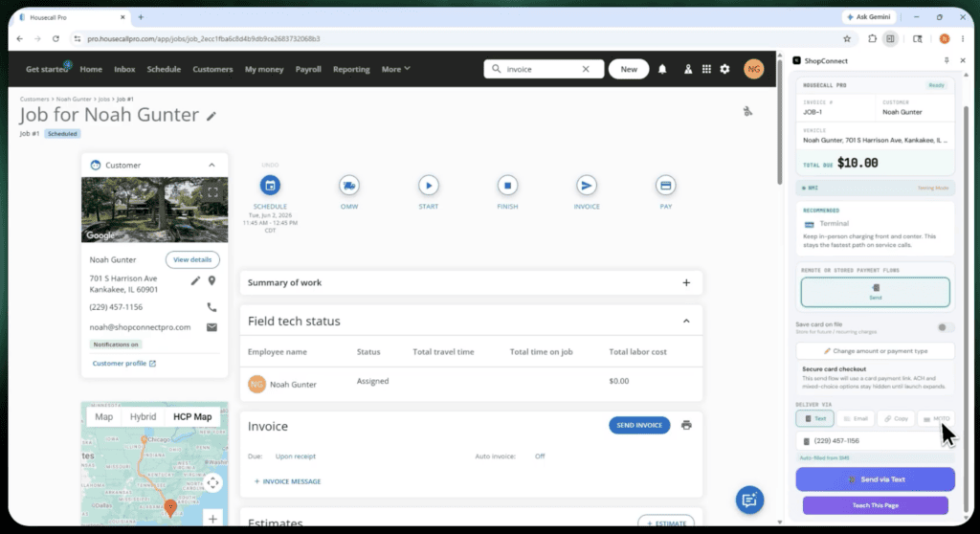Bookmark page with star icon

point(847,39)
